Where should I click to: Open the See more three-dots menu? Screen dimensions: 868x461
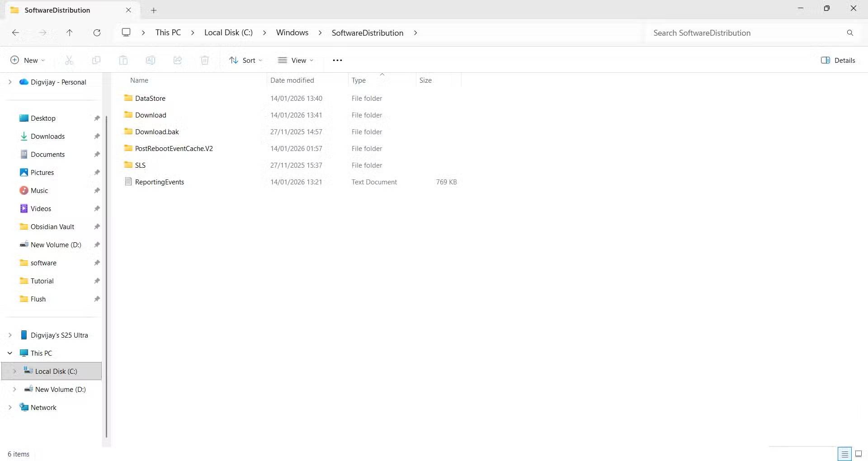[x=337, y=60]
